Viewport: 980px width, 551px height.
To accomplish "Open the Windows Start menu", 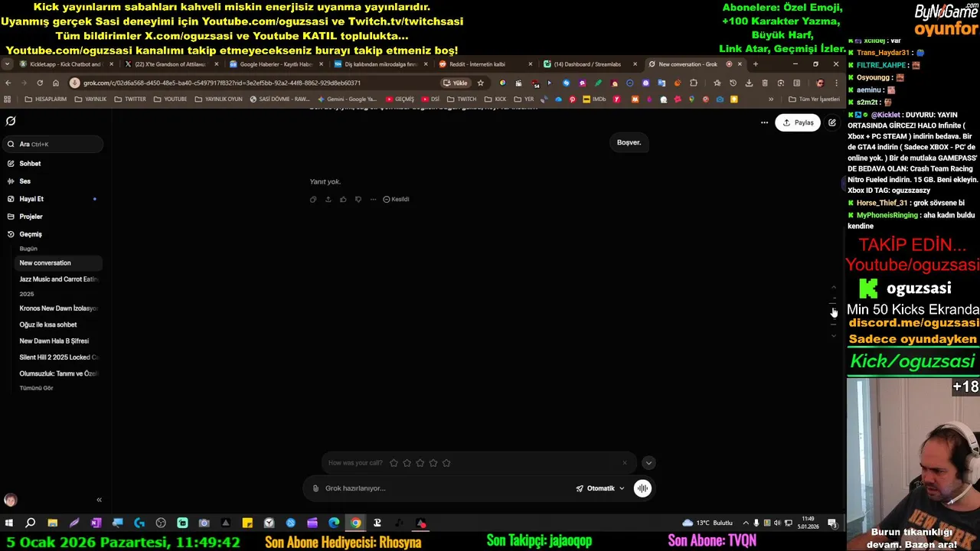I will coord(8,523).
